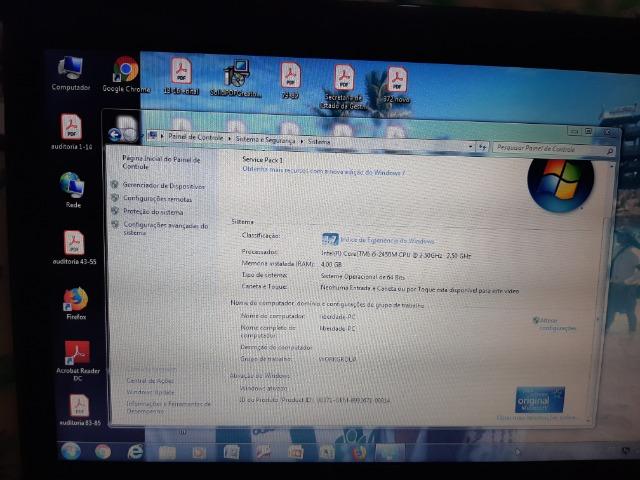Launch Firefox from the desktop
640x480 pixels.
[x=76, y=304]
